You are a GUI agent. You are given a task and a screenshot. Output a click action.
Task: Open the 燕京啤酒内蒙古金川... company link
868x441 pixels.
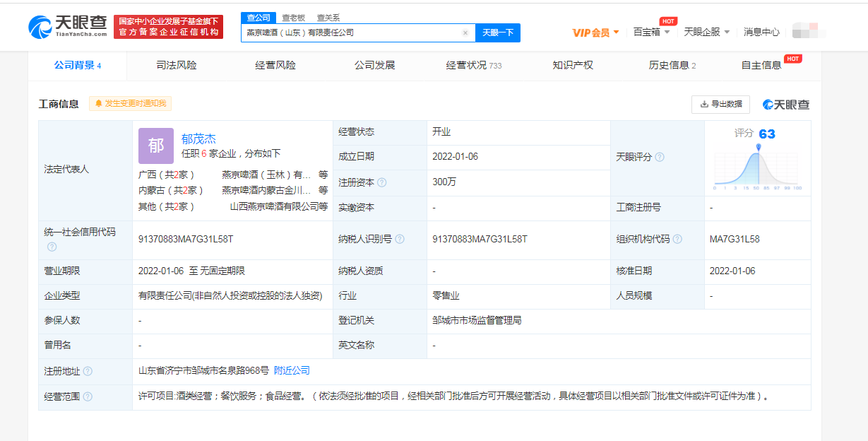click(266, 190)
